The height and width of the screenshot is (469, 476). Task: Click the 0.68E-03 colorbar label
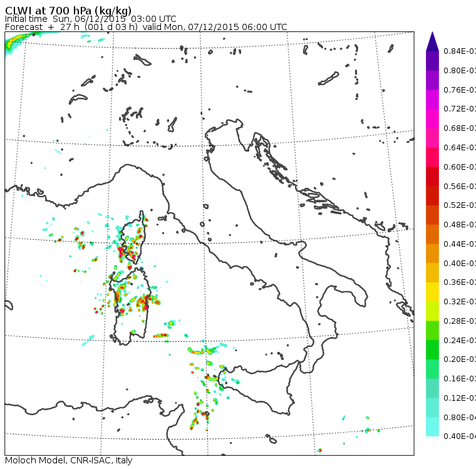click(x=460, y=128)
